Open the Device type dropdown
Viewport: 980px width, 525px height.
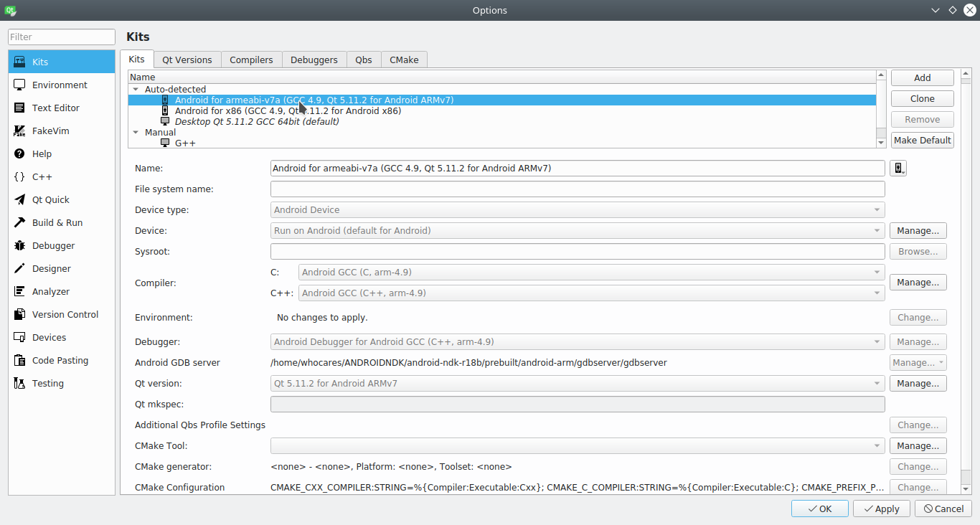tap(578, 210)
